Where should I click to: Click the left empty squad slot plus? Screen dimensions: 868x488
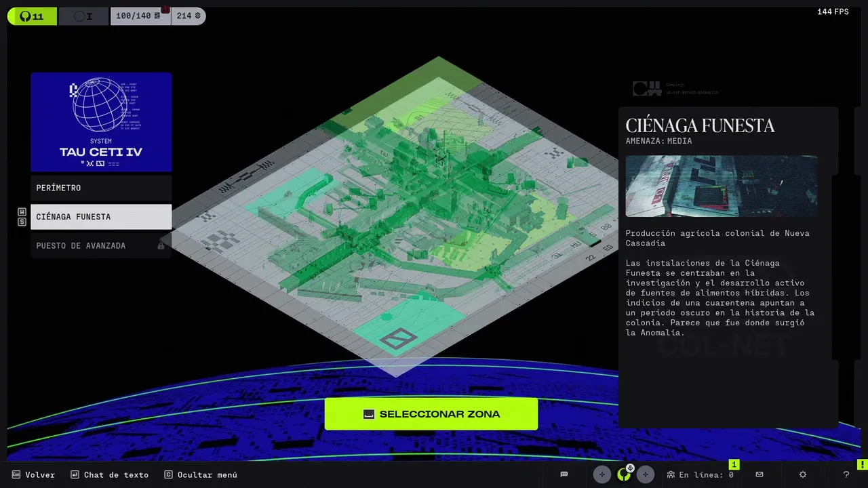coord(602,474)
